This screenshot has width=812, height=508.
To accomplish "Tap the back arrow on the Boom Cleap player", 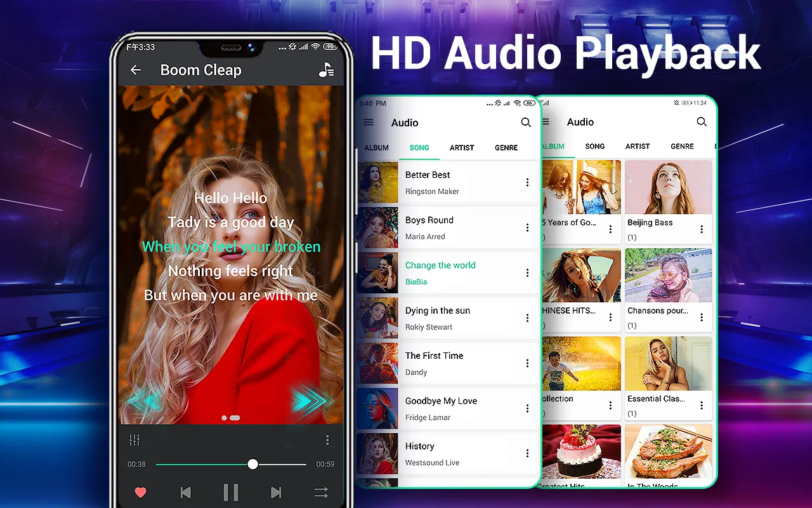I will (136, 70).
